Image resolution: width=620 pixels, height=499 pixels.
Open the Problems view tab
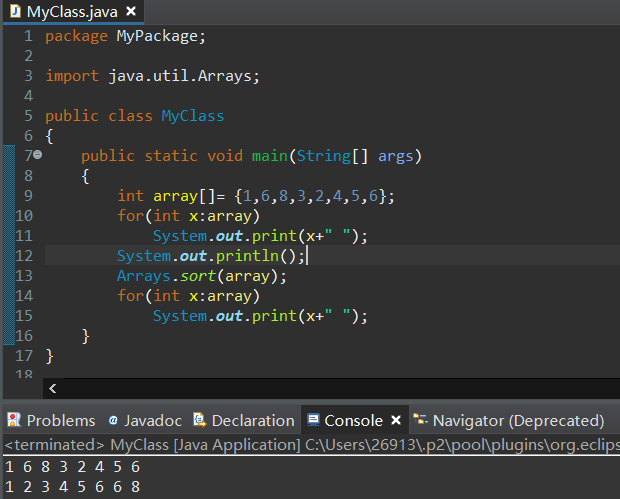[x=51, y=420]
